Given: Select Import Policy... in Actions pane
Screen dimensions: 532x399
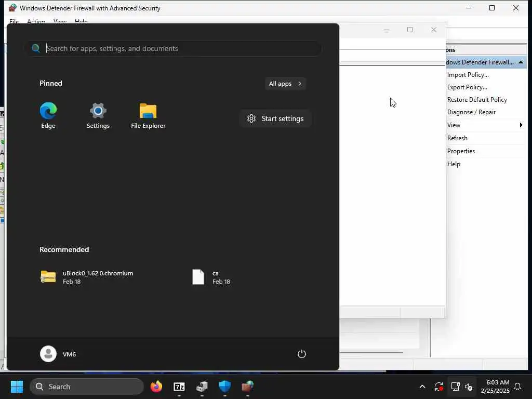Looking at the screenshot, I should coord(468,75).
